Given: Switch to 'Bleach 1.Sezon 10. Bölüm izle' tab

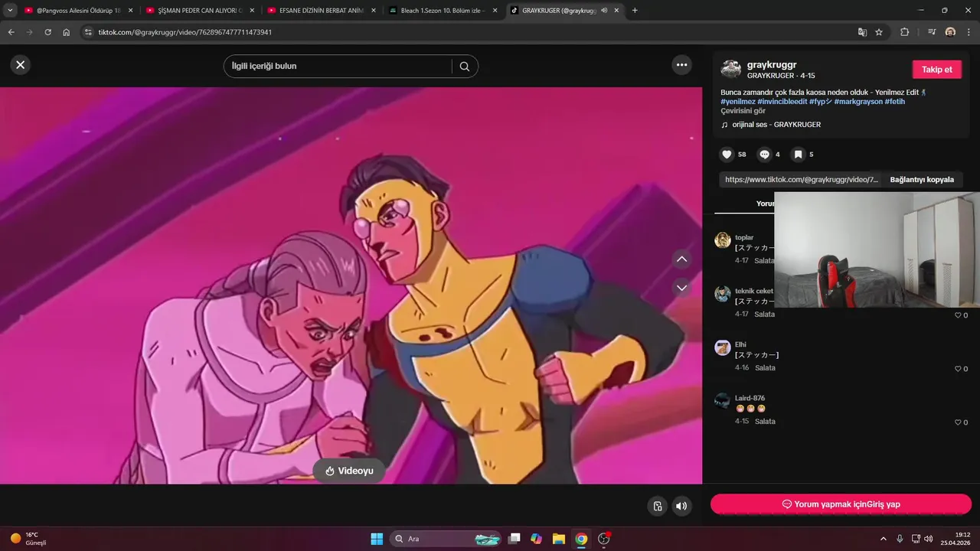Looking at the screenshot, I should click(443, 11).
